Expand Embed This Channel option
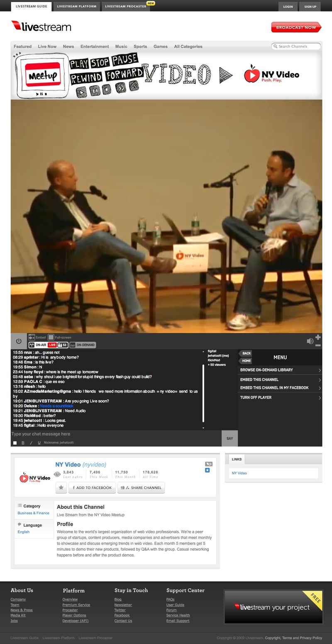332x644 pixels. pos(280,379)
